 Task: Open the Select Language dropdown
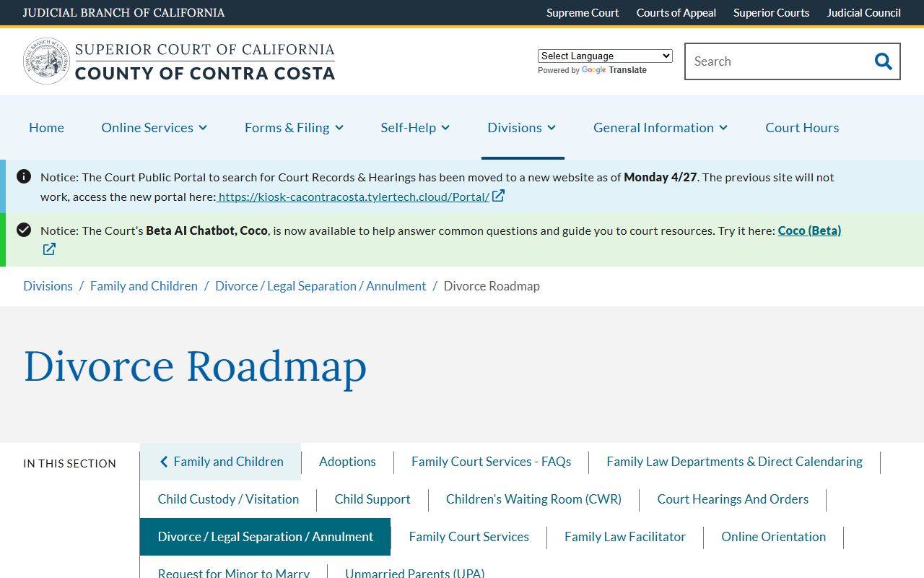pyautogui.click(x=605, y=56)
